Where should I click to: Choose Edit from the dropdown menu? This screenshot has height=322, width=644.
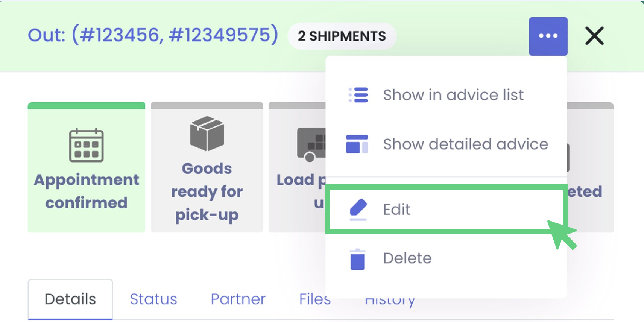point(397,209)
